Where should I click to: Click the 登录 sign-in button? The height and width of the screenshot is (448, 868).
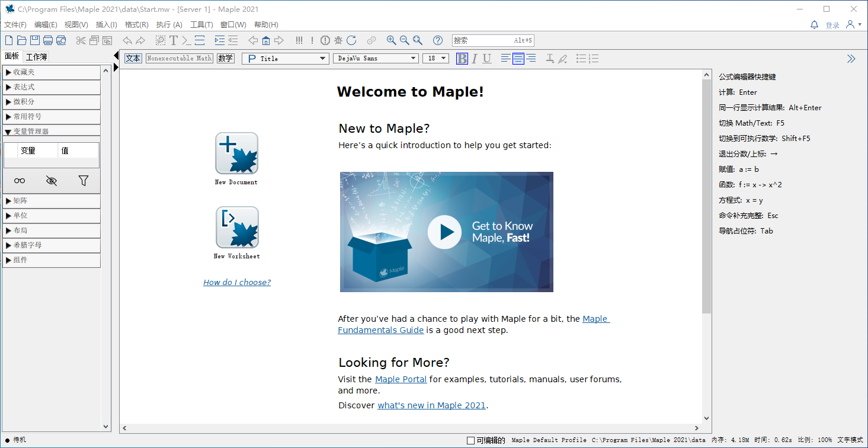(832, 25)
